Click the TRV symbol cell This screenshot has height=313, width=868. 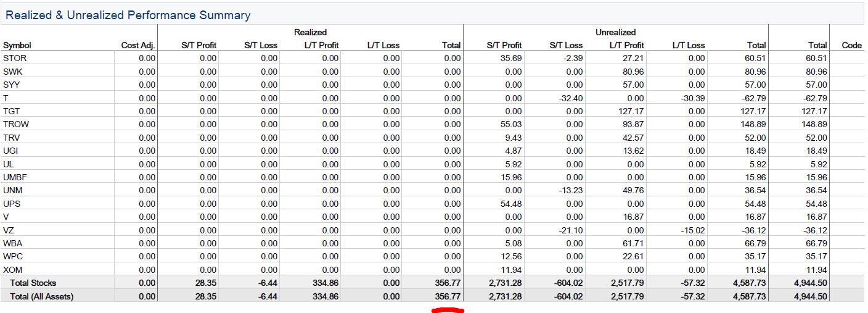12,138
